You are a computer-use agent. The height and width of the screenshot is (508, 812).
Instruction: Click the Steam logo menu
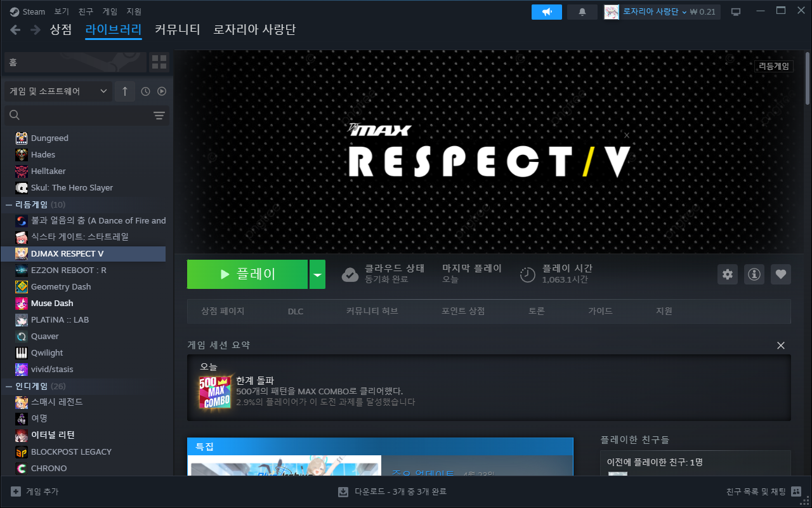[27, 11]
